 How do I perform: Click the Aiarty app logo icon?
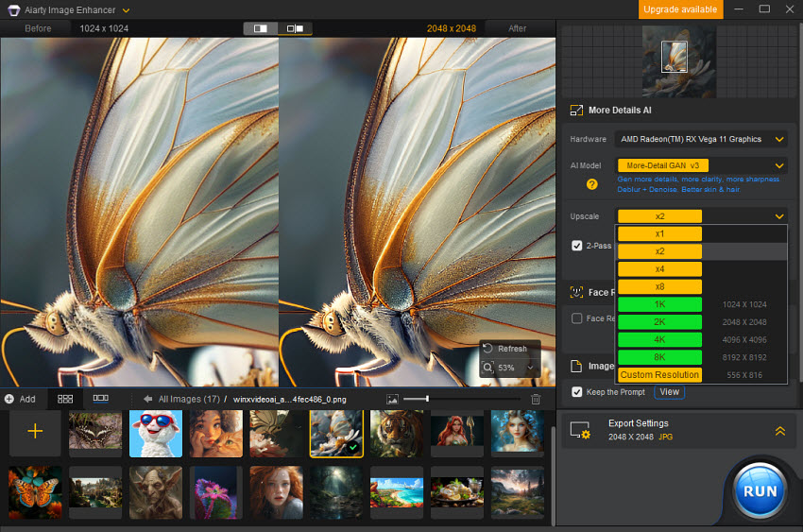(13, 9)
